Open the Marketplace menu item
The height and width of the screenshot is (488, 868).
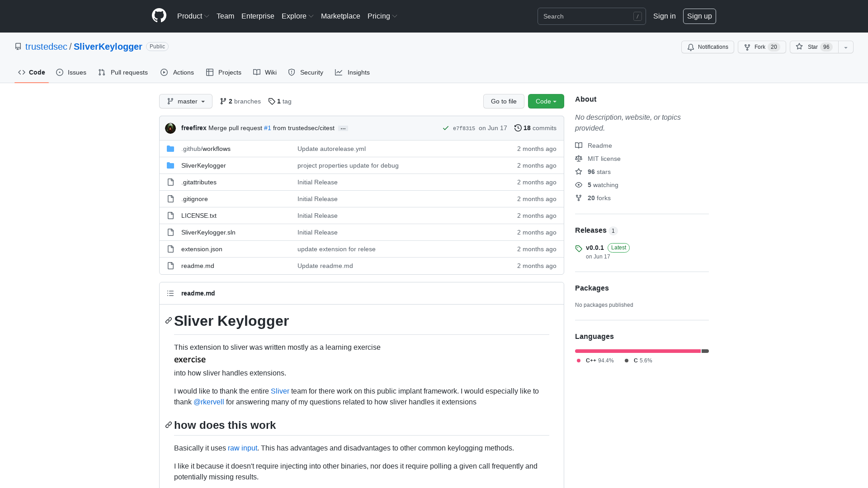coord(340,16)
